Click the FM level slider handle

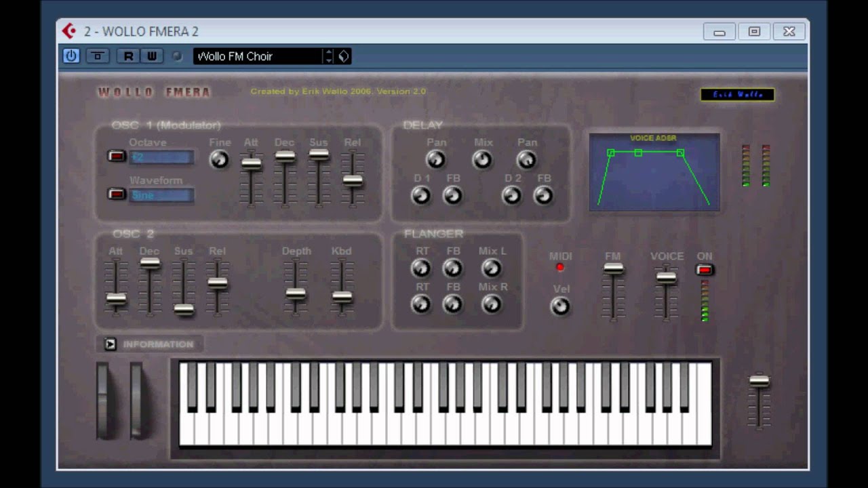click(x=613, y=269)
